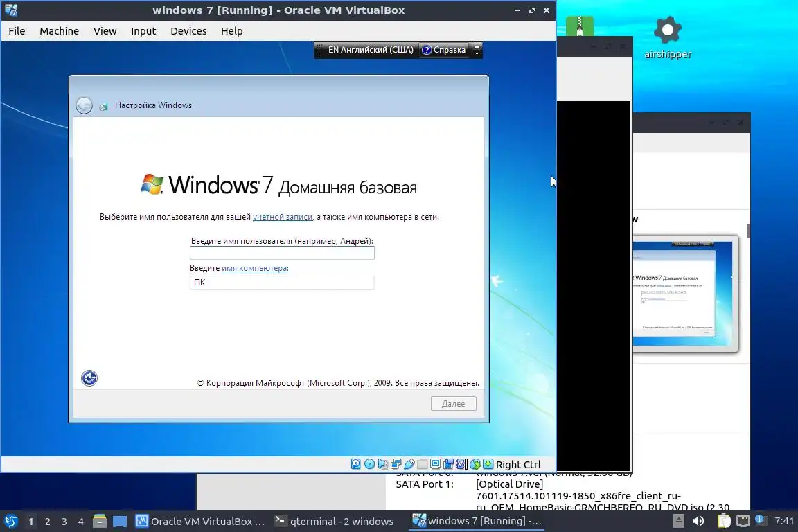This screenshot has width=798, height=532.
Task: Click the shared folders status icon
Action: point(422,464)
